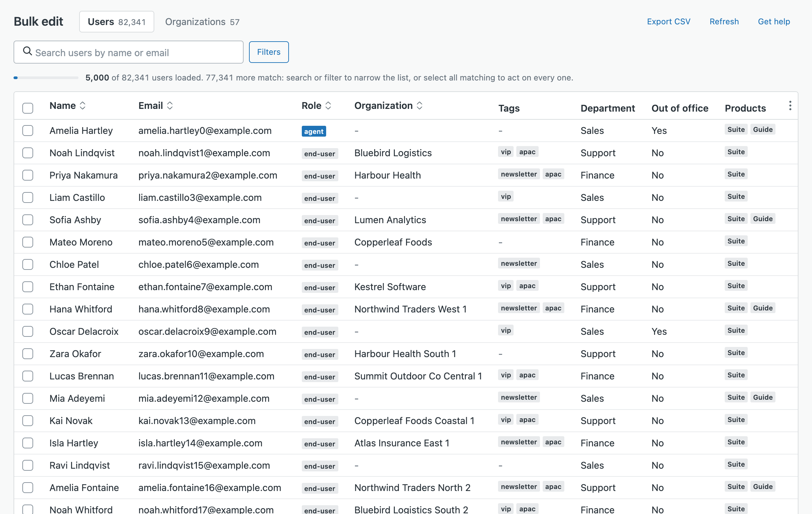This screenshot has width=812, height=514.
Task: Click the apac tag in Ethan Fontaine's row
Action: pos(527,286)
